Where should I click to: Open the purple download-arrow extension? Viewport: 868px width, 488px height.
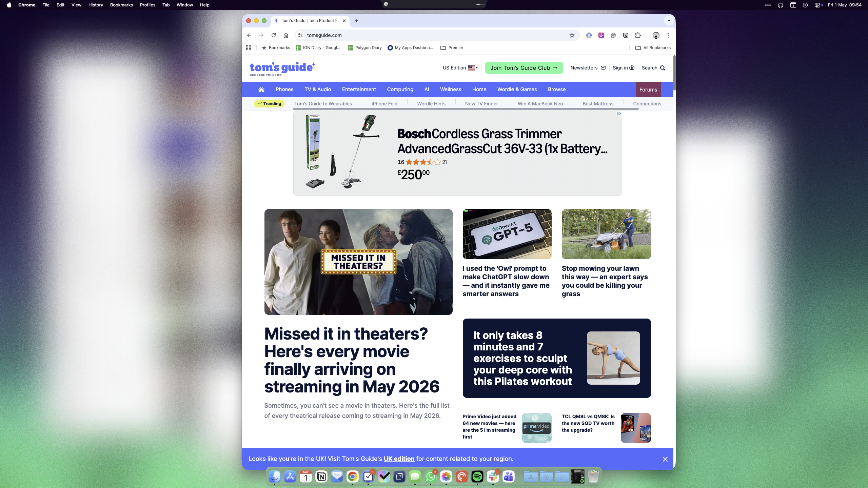(601, 35)
